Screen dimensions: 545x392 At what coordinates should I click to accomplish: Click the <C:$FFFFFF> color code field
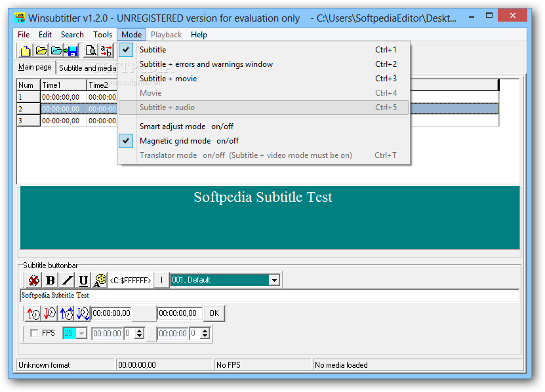coord(131,280)
